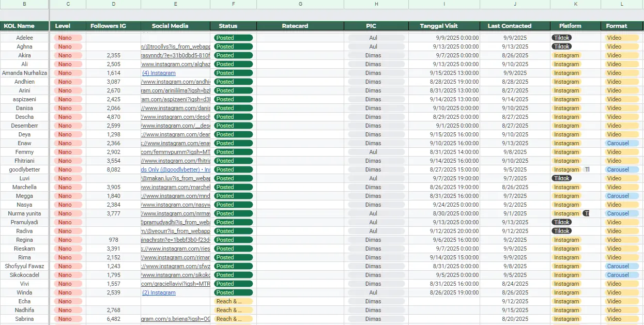The image size is (644, 325).
Task: Open Regina's social media link
Action: [x=176, y=240]
